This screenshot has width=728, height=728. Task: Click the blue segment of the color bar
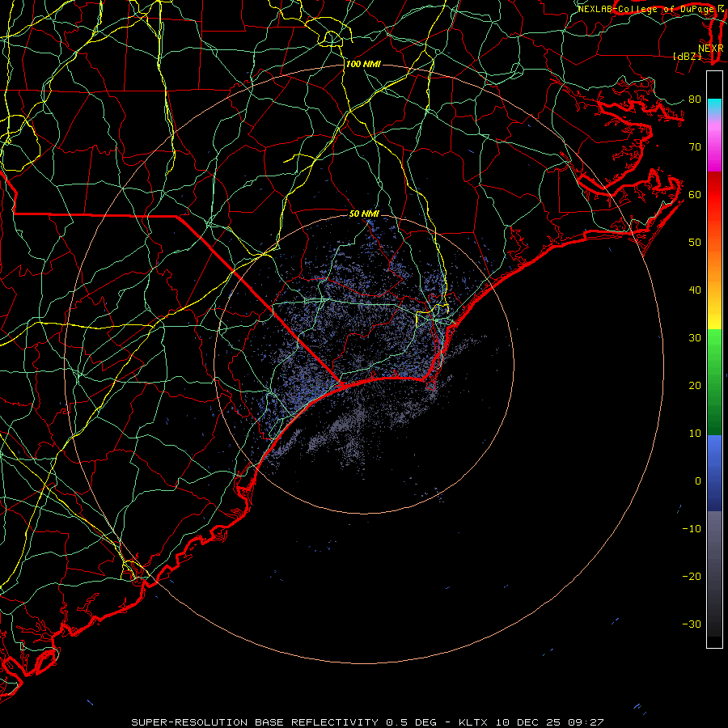[x=714, y=473]
